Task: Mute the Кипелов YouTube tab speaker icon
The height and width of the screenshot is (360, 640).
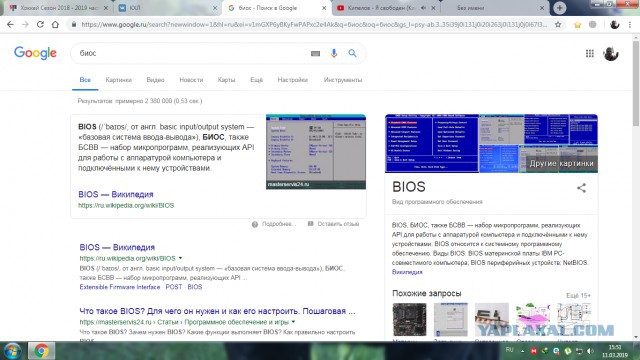Action: click(423, 8)
